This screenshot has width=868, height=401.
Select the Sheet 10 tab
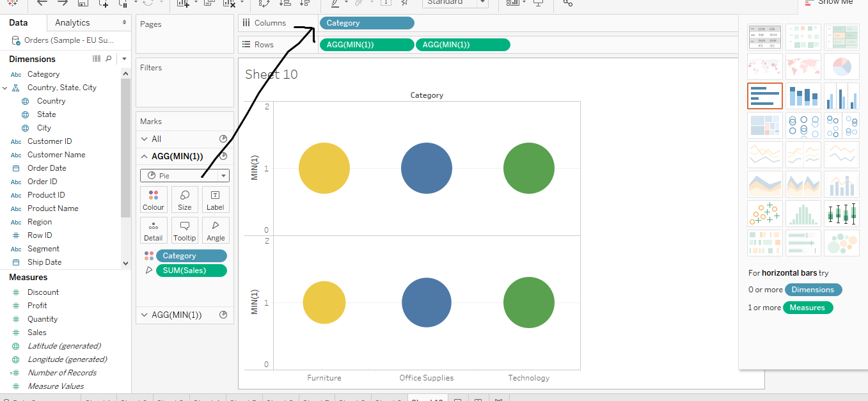coord(426,398)
